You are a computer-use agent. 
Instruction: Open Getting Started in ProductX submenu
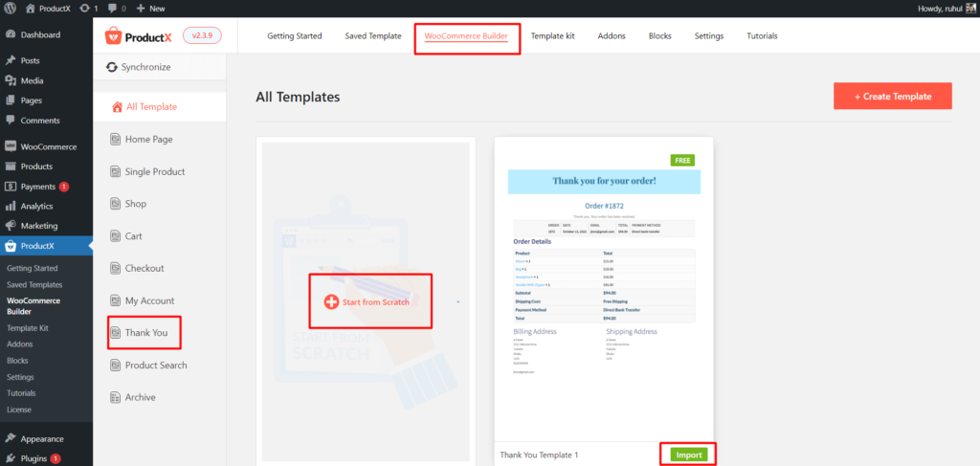click(32, 269)
